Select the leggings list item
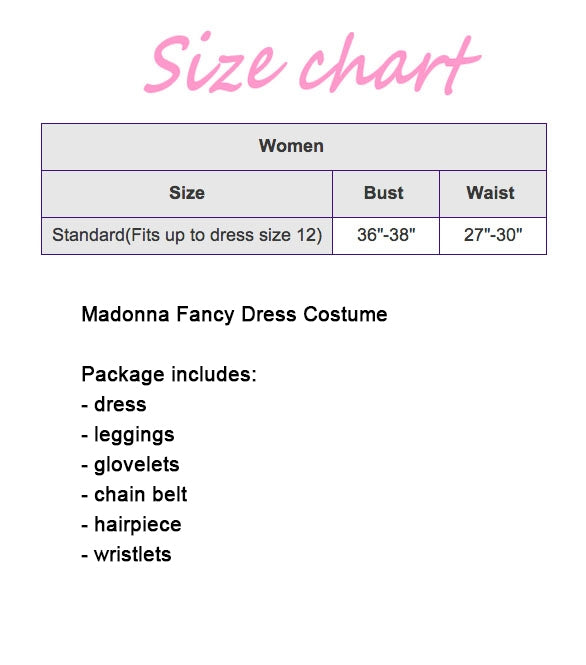Viewport: 586px width, 665px height. (x=128, y=435)
